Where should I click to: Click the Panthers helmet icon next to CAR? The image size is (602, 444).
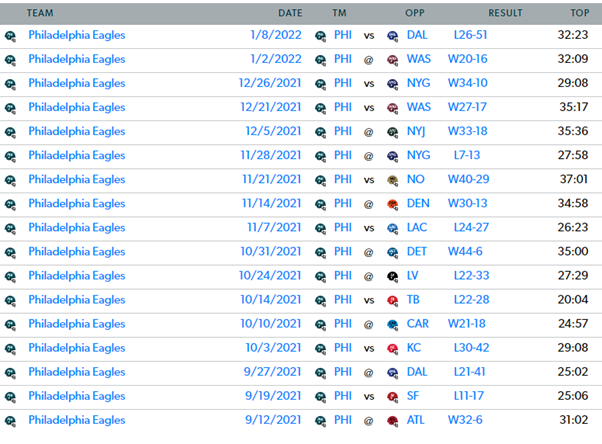pos(392,325)
